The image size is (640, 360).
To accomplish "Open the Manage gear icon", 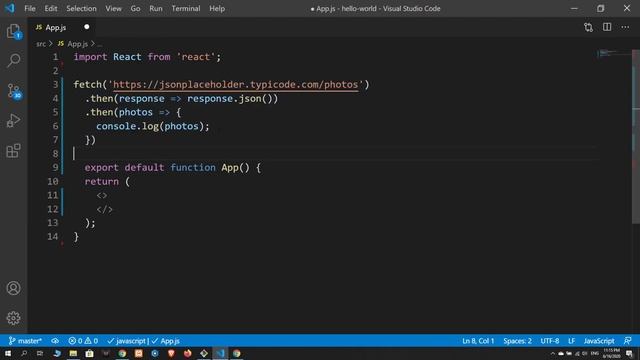I will [13, 318].
